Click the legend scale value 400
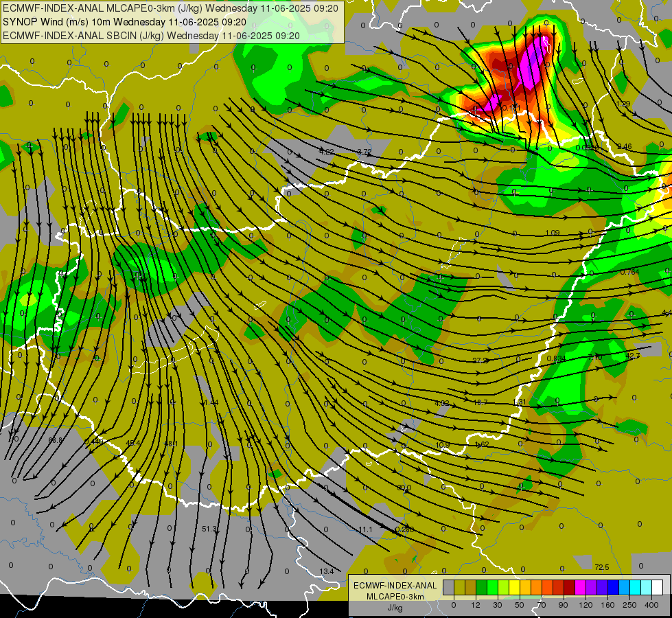The height and width of the screenshot is (618, 672). click(x=651, y=605)
